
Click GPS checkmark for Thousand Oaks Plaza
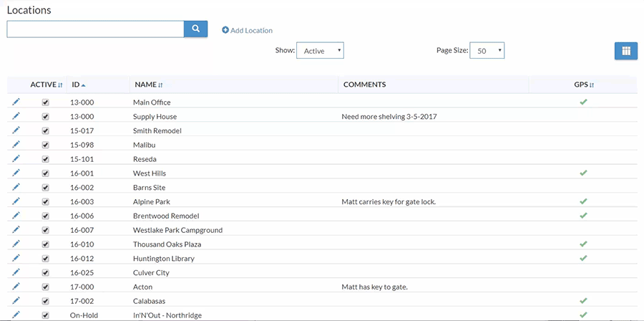tap(583, 244)
